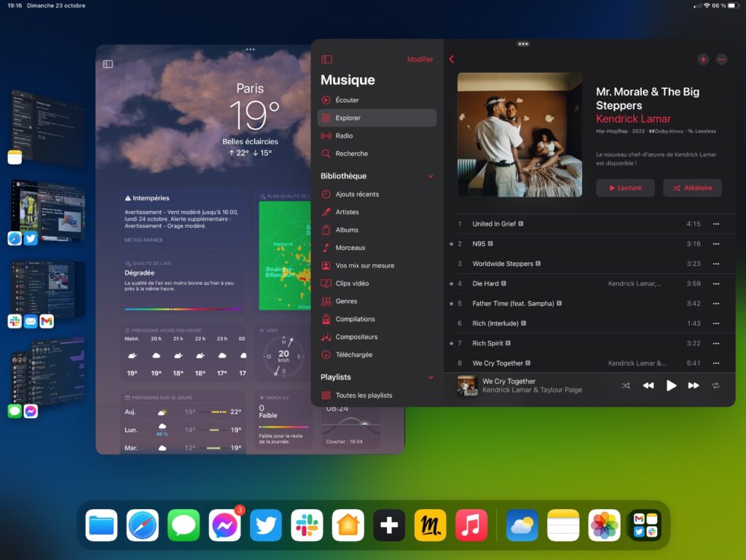Open album more options ellipsis button
746x560 pixels.
pos(722,60)
